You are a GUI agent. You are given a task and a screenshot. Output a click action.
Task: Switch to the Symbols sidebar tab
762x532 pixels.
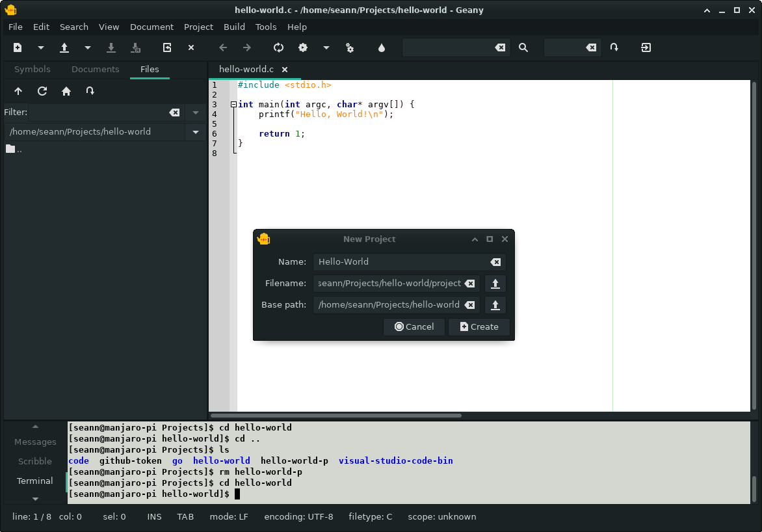click(x=32, y=69)
